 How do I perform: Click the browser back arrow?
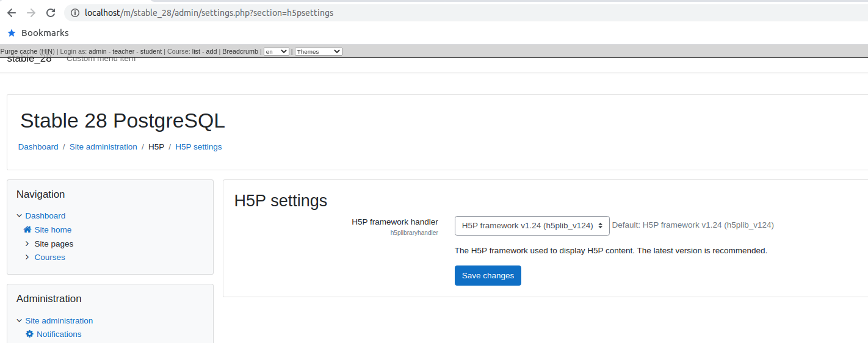point(12,13)
